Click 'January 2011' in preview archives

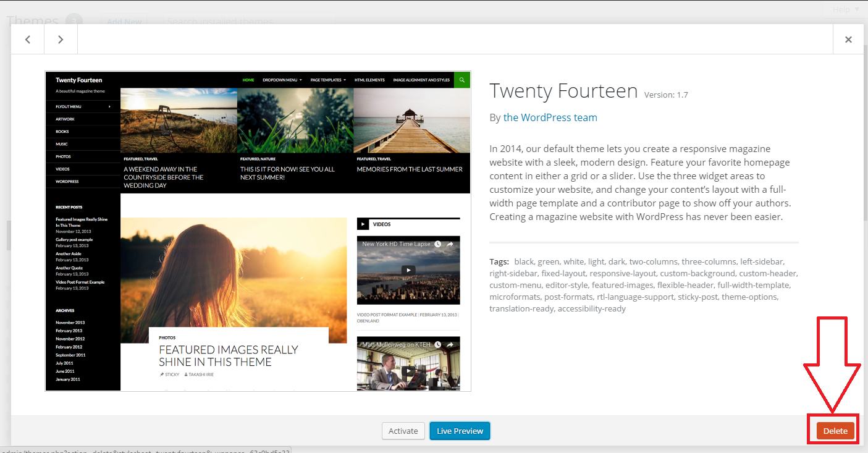[x=68, y=379]
